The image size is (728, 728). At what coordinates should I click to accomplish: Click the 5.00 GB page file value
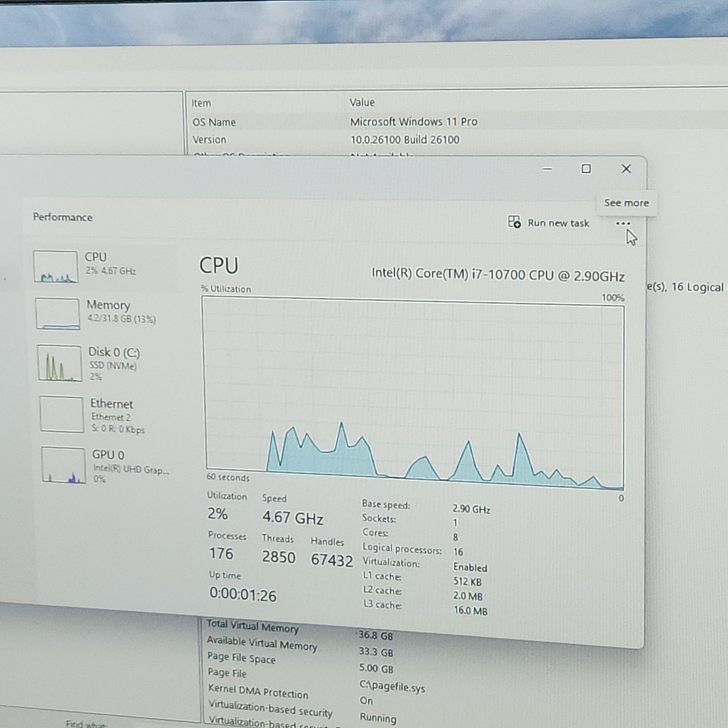click(376, 668)
